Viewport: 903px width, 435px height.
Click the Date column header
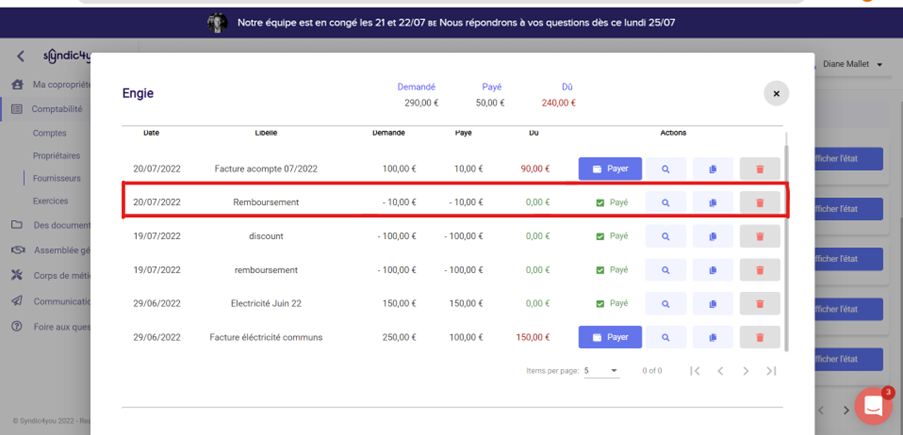tap(151, 133)
